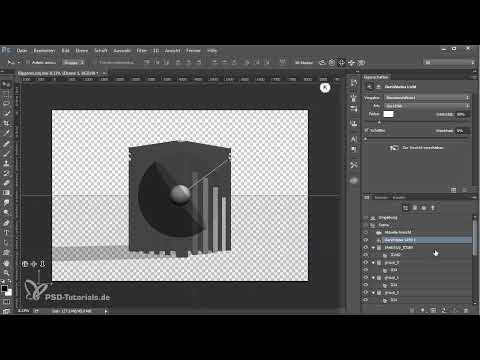Click on-canvas 3D camera orbit widget
480x360 pixels.
(x=25, y=264)
